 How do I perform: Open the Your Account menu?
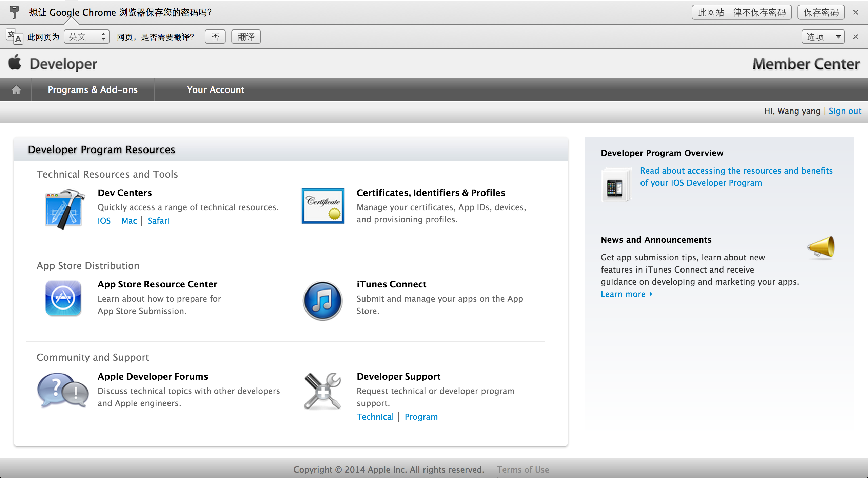[x=216, y=90]
